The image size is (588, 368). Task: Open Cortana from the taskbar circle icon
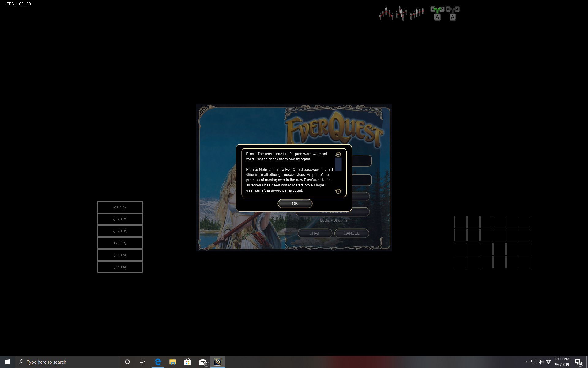127,362
